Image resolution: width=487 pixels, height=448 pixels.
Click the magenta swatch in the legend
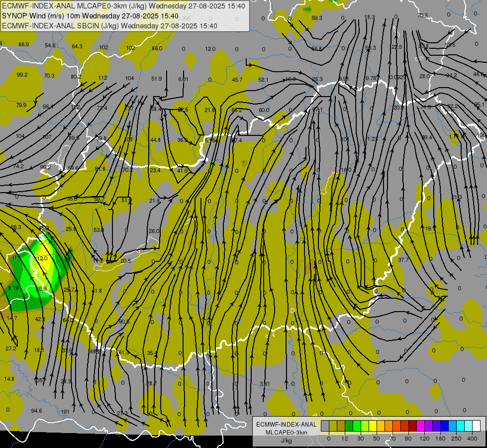(420, 426)
